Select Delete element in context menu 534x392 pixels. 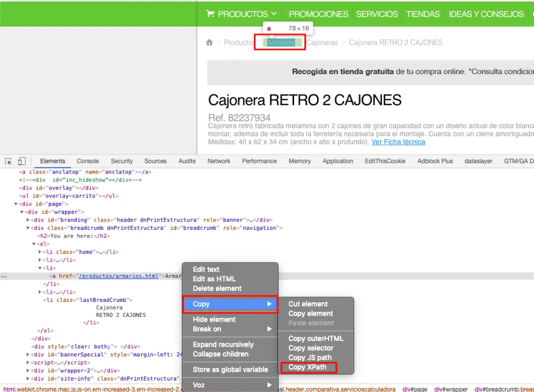[x=230, y=289]
